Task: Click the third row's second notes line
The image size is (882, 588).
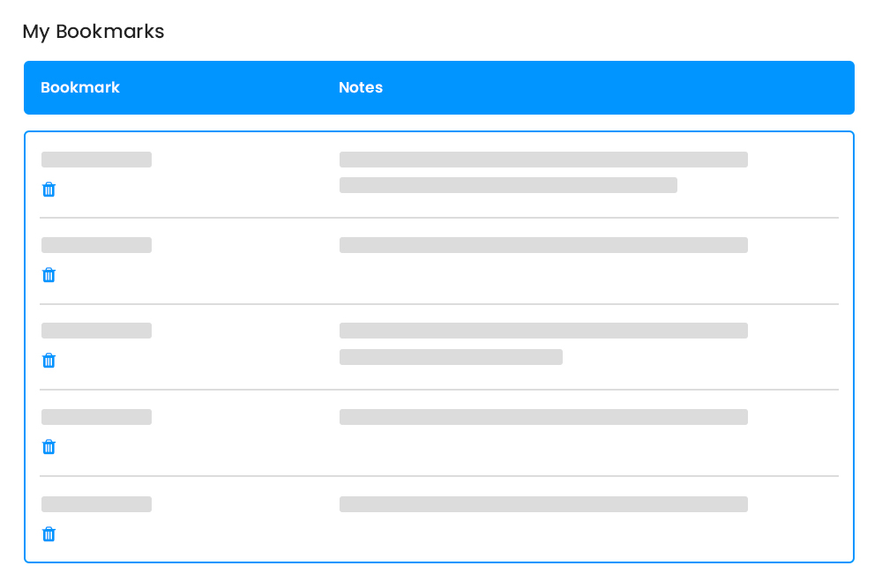Action: point(451,357)
